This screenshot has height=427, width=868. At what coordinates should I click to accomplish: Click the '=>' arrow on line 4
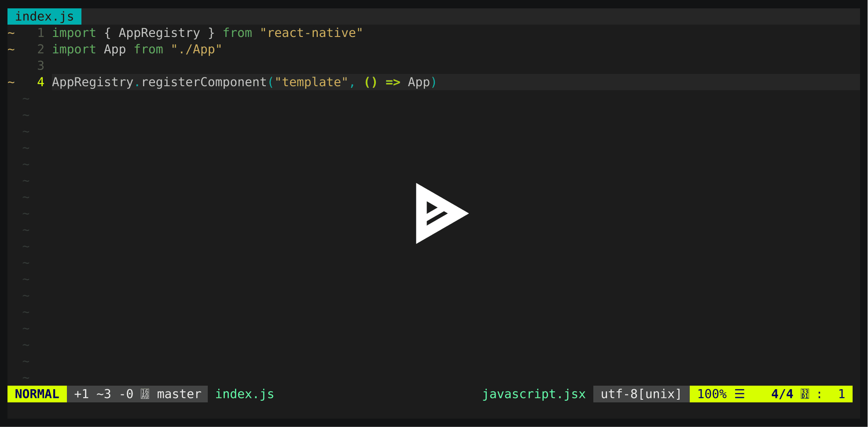(393, 82)
